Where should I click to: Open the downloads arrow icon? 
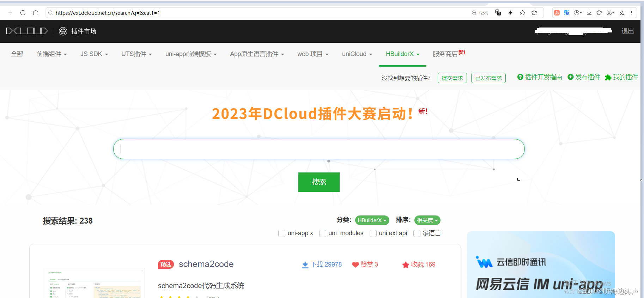click(x=589, y=13)
